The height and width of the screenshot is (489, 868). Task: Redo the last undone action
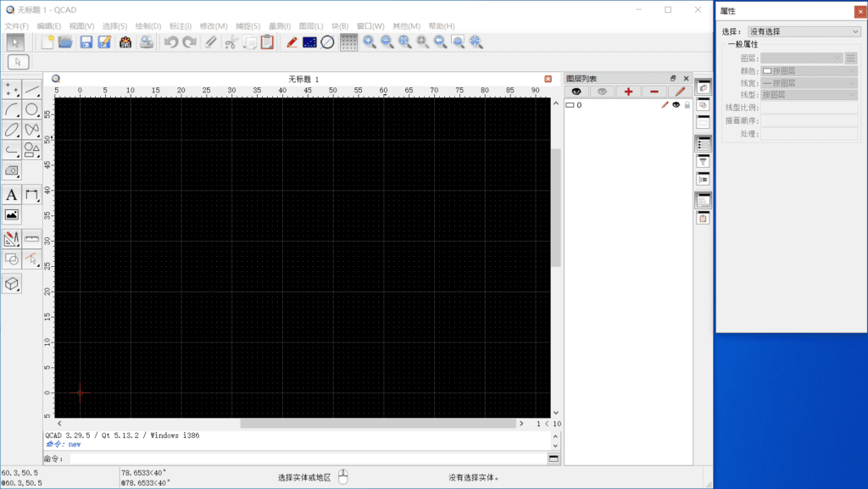189,42
